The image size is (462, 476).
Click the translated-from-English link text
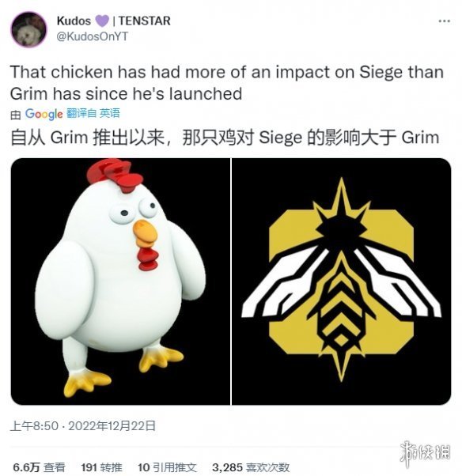(93, 114)
